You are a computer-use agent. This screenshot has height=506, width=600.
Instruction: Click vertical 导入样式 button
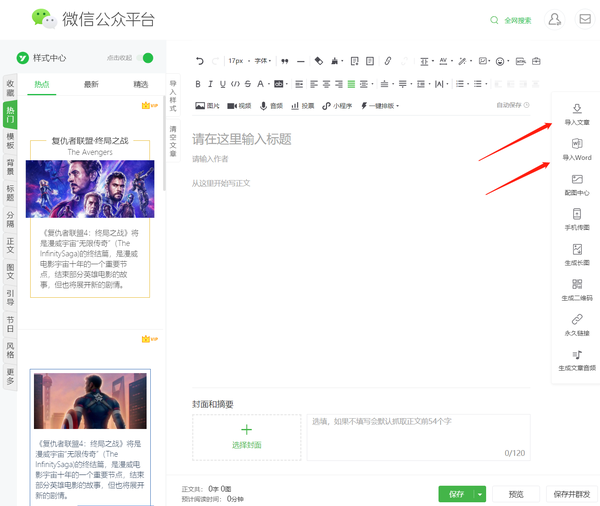(x=173, y=96)
